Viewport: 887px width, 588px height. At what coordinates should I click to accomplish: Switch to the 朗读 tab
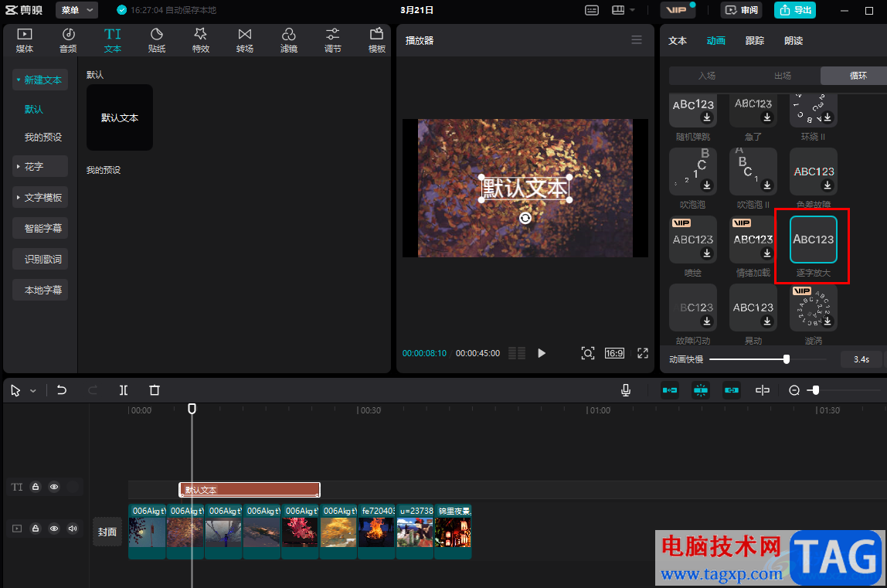coord(794,40)
